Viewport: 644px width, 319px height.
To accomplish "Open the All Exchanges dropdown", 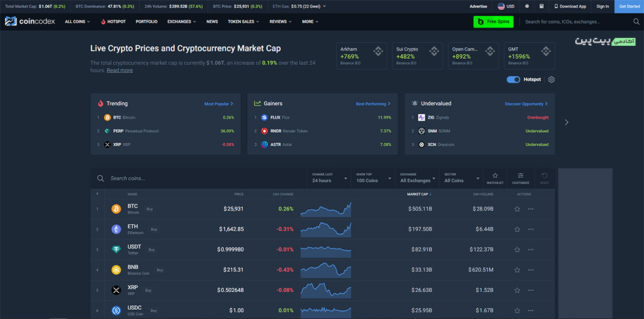I will coord(417,178).
